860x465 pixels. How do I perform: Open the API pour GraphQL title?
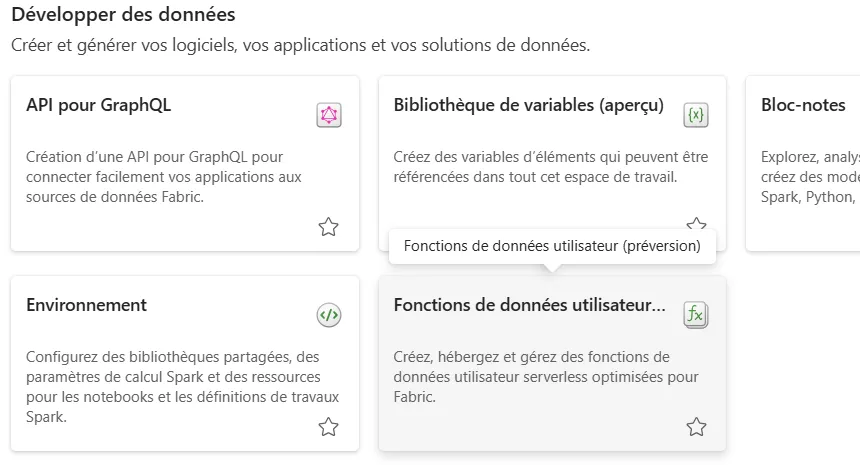(99, 105)
